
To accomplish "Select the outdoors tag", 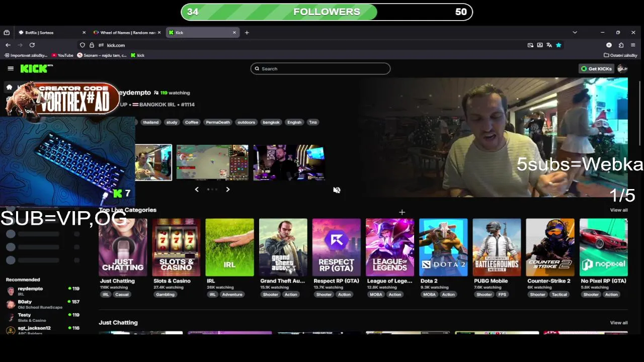I will tap(246, 122).
